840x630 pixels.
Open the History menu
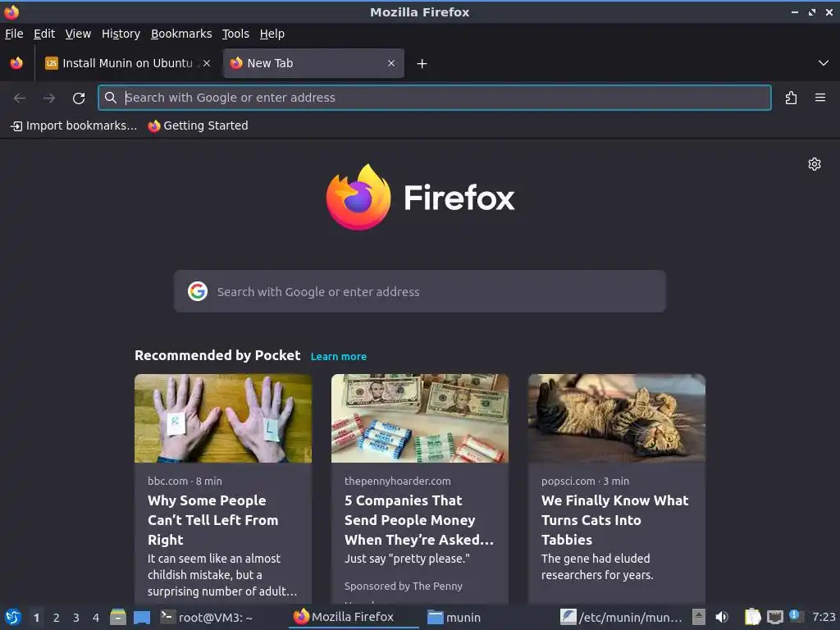(121, 34)
